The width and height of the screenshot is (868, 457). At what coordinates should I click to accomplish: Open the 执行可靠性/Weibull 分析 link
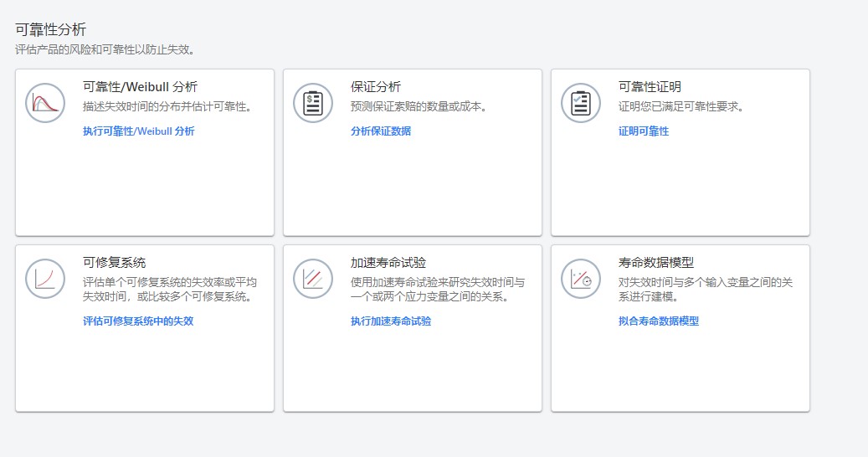click(138, 131)
